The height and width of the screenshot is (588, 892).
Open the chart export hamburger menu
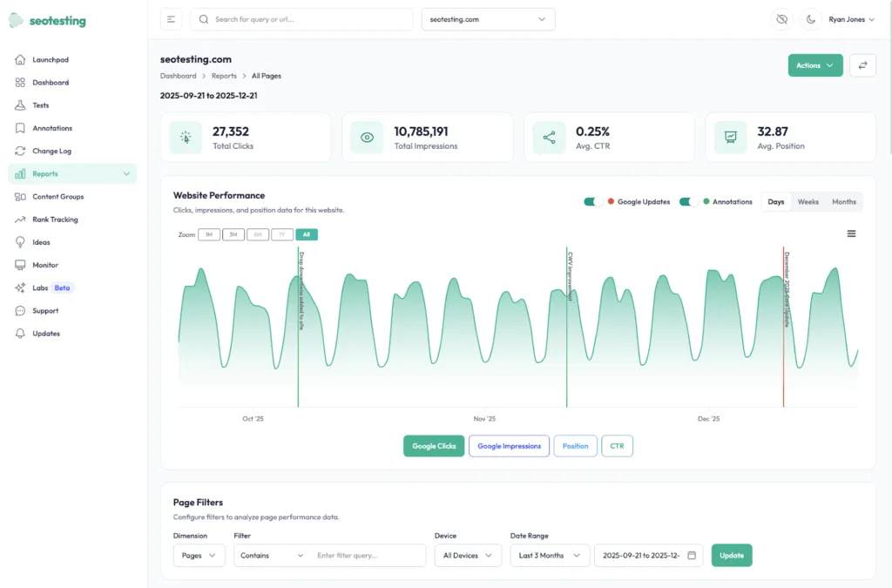[851, 233]
